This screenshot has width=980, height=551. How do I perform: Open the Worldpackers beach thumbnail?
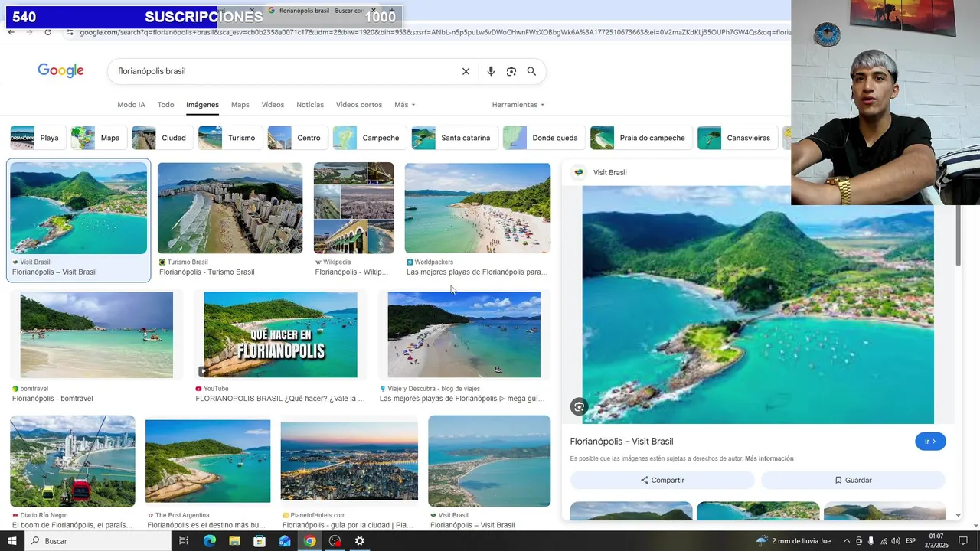coord(478,208)
